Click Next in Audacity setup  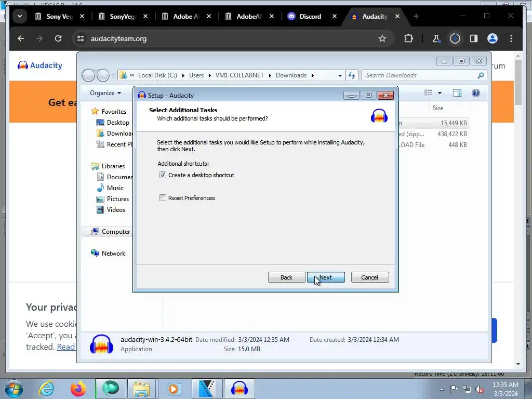(x=326, y=277)
